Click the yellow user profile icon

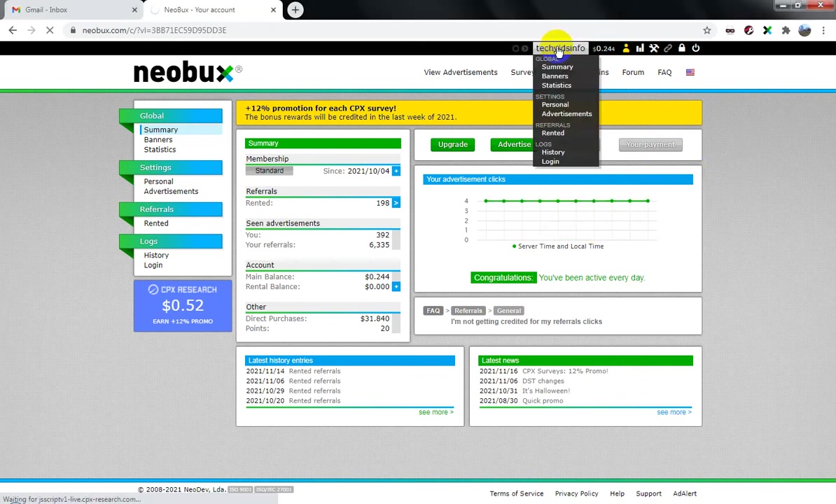point(626,48)
